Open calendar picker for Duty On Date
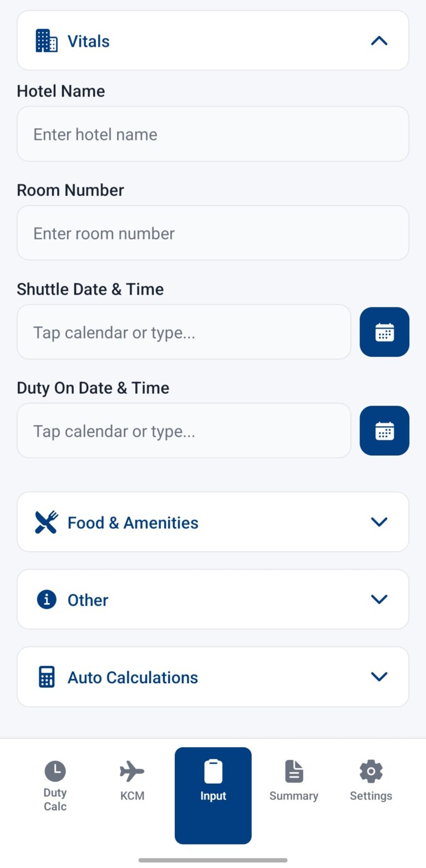The height and width of the screenshot is (868, 426). coord(384,431)
